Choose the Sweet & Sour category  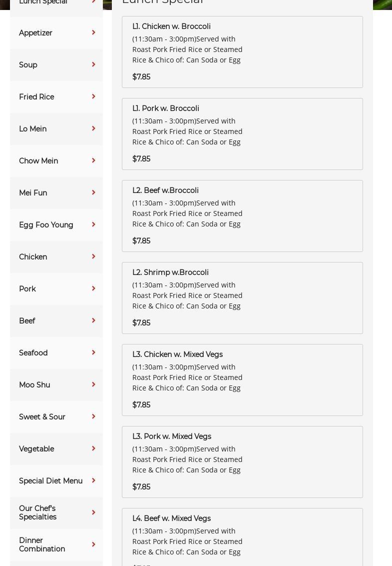click(42, 417)
